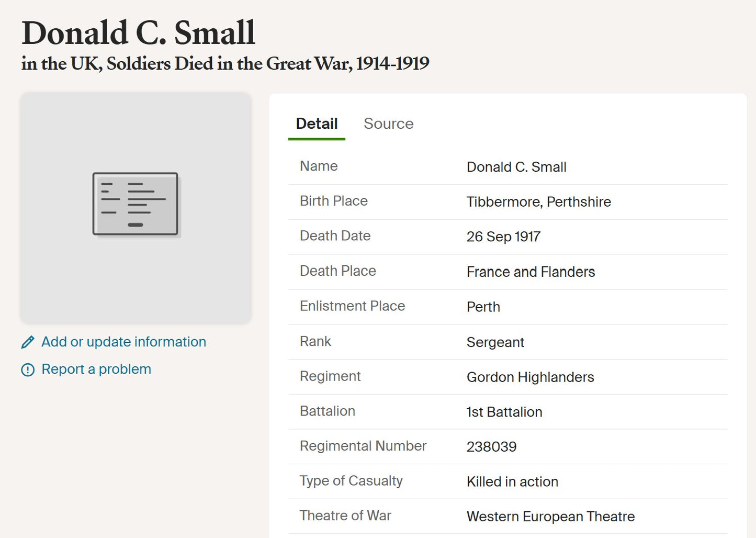This screenshot has height=538, width=756.
Task: Click the Type of Casualty row label
Action: [x=351, y=480]
